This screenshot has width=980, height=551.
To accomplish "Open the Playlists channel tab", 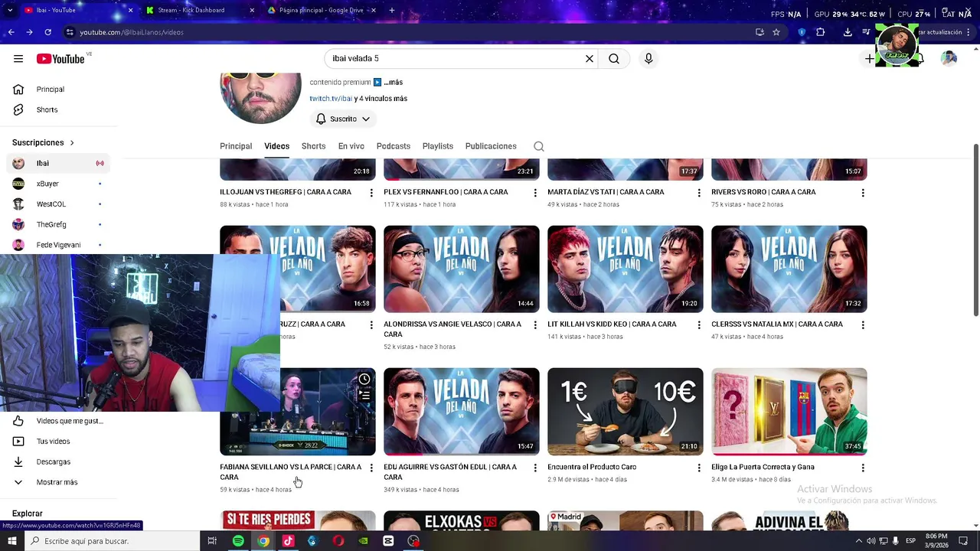I will pos(438,146).
